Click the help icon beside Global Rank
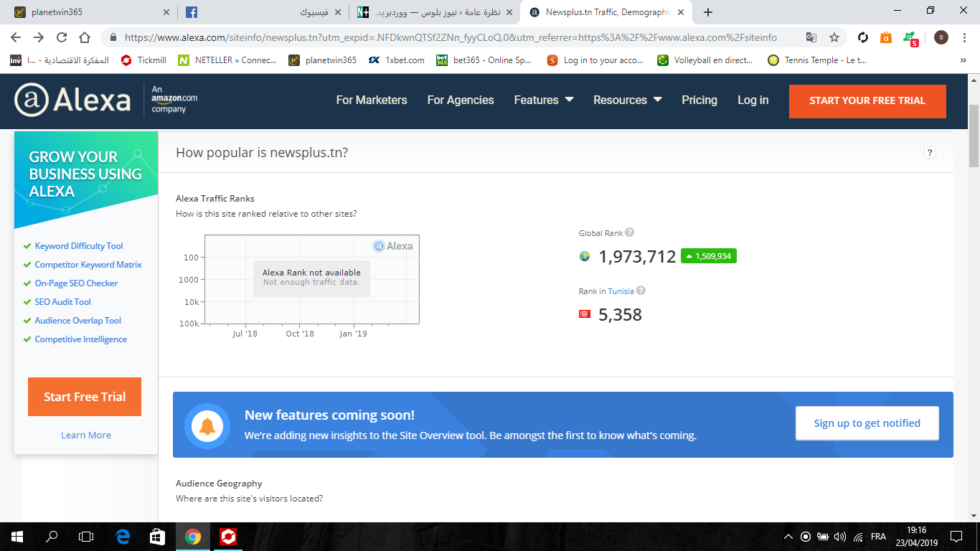Viewport: 980px width, 551px height. point(629,232)
